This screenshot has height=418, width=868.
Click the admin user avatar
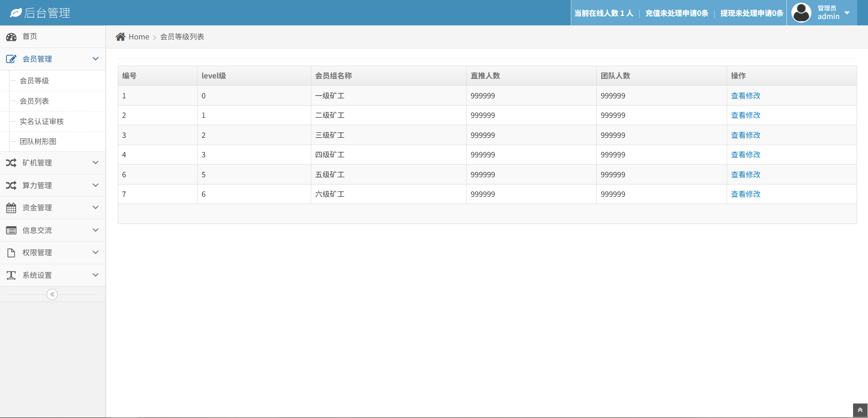801,13
